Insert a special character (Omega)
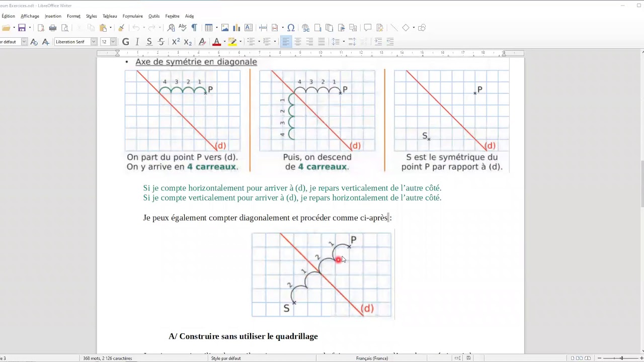644x362 pixels. point(291,28)
